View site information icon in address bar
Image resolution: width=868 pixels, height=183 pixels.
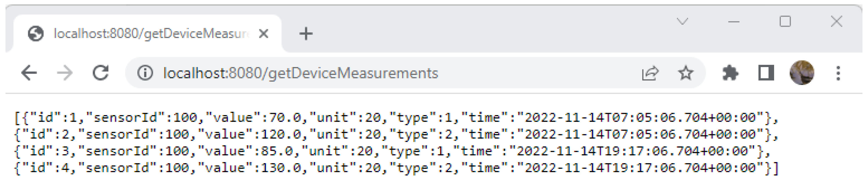click(145, 73)
